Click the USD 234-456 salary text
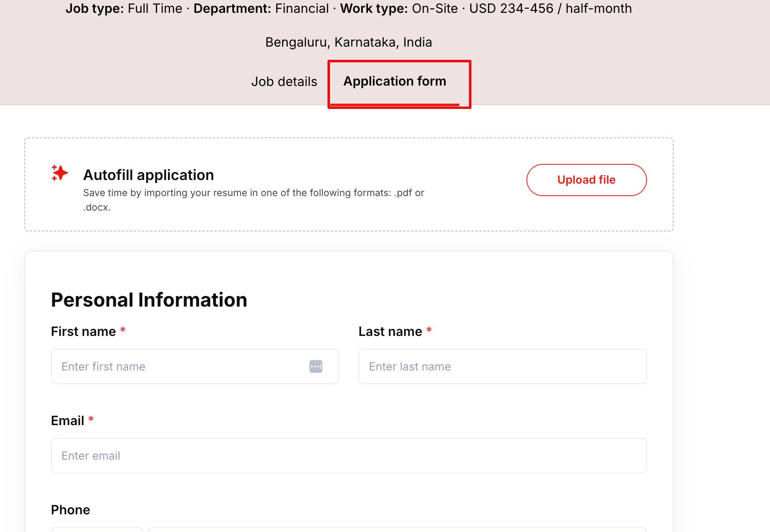770x532 pixels. point(550,8)
